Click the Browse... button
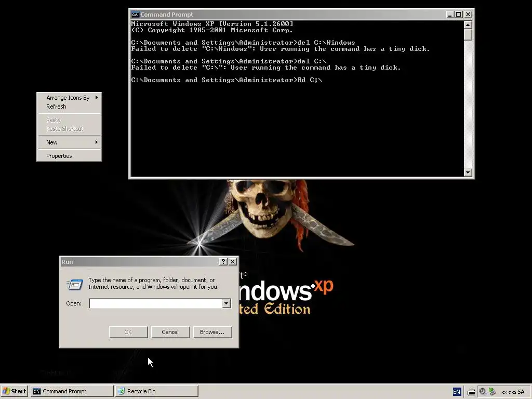This screenshot has width=532, height=399. [212, 332]
